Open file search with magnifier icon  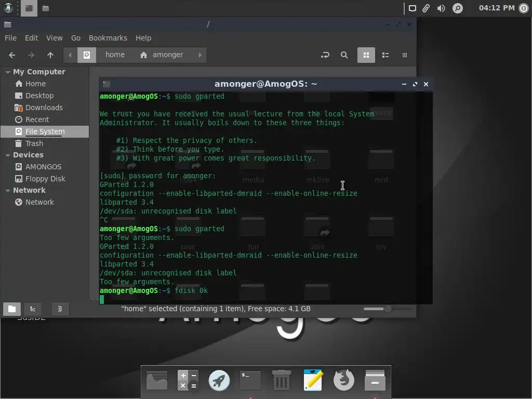(x=344, y=55)
